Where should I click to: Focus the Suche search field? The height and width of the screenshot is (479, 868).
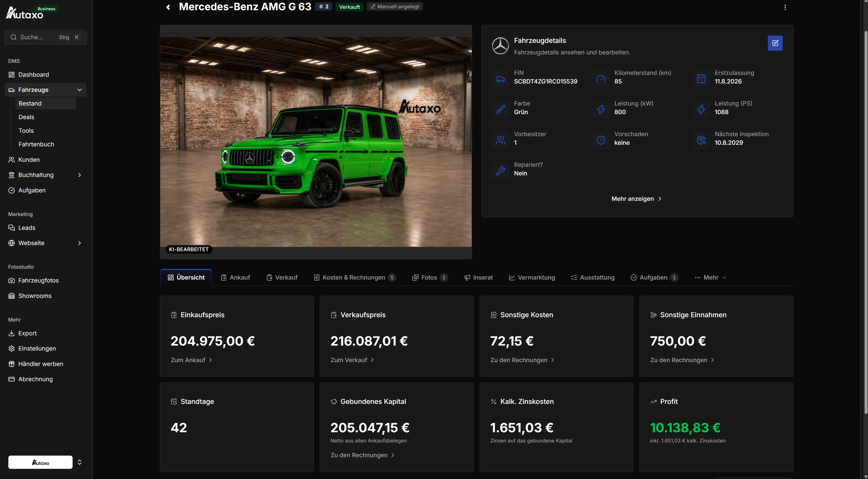click(x=46, y=37)
